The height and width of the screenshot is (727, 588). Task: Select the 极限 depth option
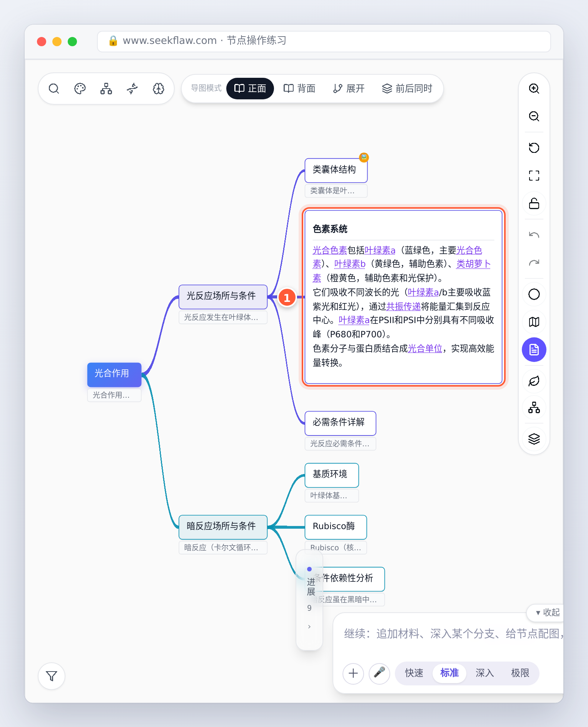point(520,673)
